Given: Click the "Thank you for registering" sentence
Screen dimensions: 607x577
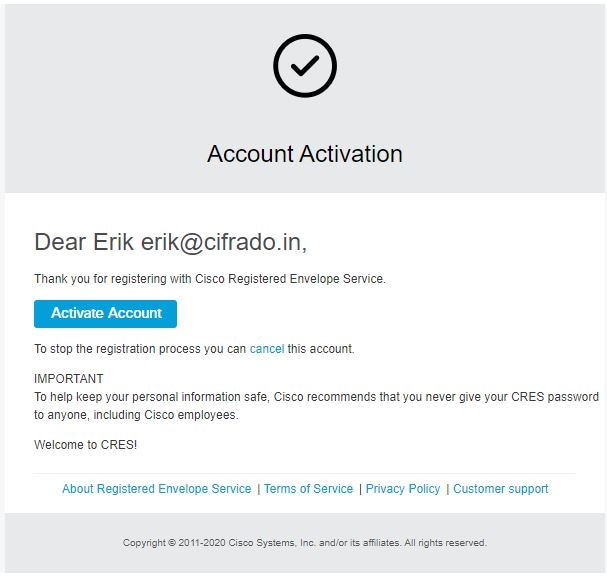Looking at the screenshot, I should pyautogui.click(x=210, y=279).
